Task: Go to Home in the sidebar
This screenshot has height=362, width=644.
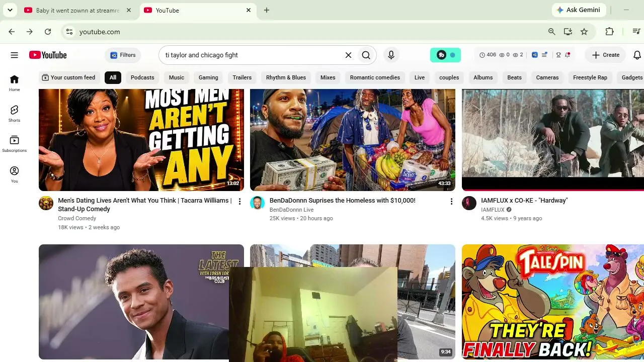Action: pos(14,83)
